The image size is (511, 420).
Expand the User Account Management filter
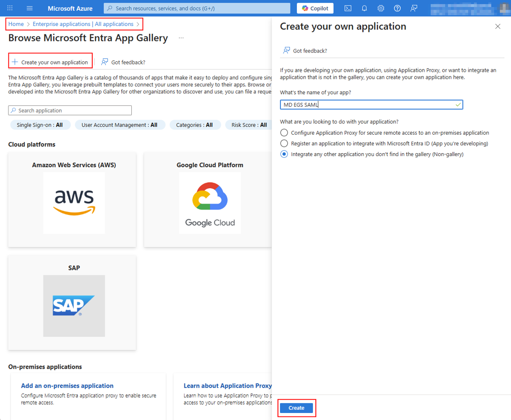coord(119,125)
